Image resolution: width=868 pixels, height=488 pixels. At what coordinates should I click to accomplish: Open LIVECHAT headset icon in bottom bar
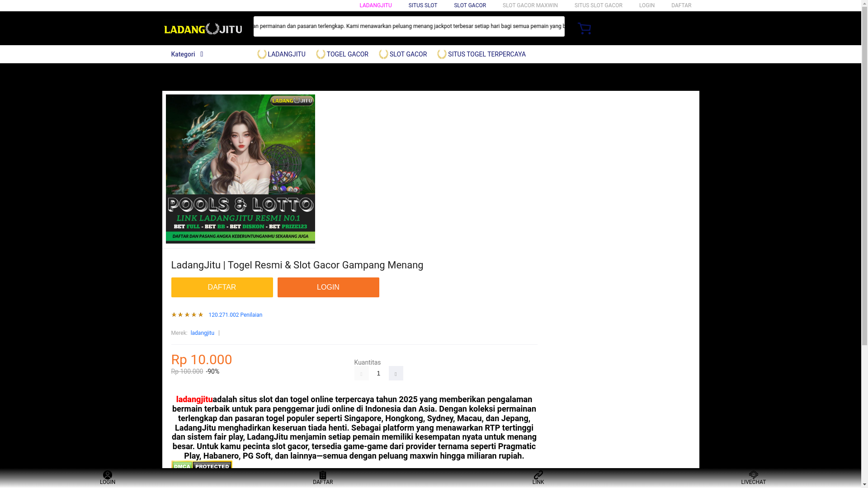[x=753, y=474]
